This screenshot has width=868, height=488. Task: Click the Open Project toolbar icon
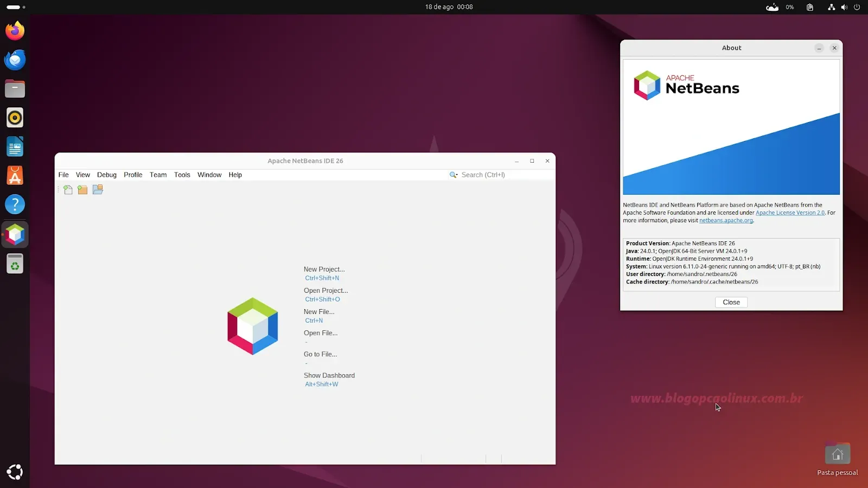(x=98, y=190)
